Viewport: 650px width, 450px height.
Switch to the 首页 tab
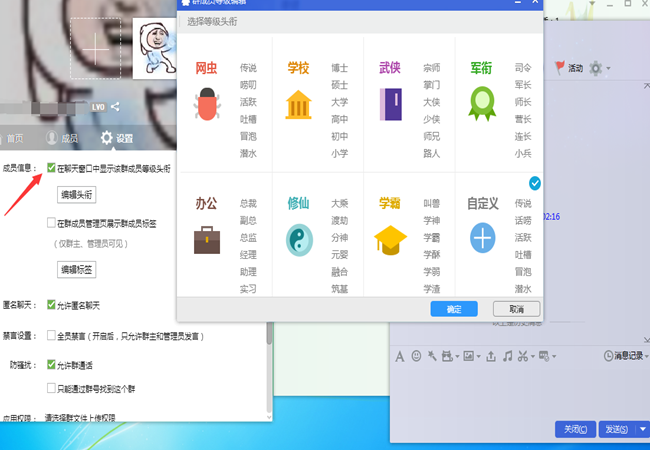(15, 138)
